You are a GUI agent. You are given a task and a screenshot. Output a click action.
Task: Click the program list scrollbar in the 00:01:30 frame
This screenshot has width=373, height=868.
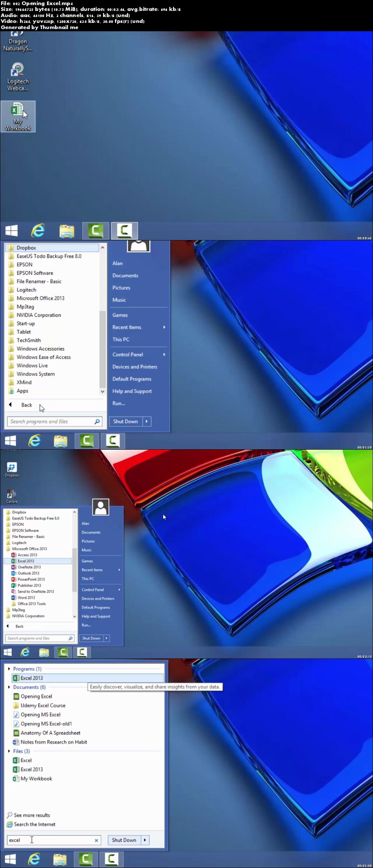pos(102,349)
